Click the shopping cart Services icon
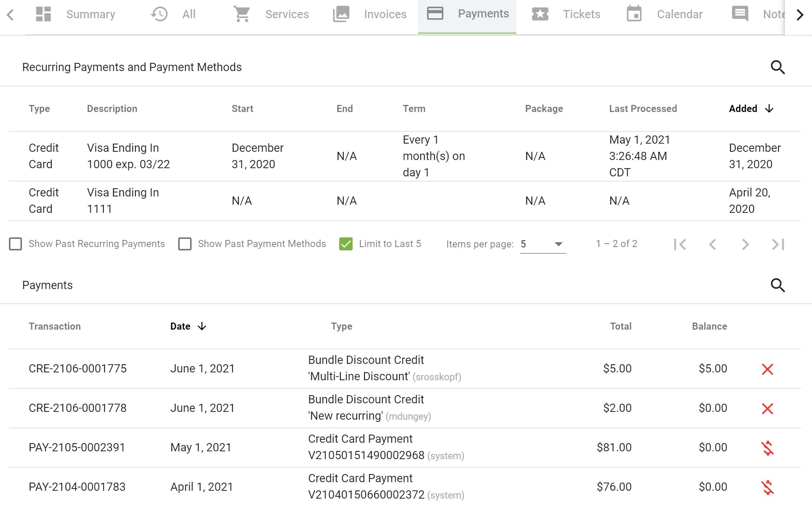 coord(242,14)
